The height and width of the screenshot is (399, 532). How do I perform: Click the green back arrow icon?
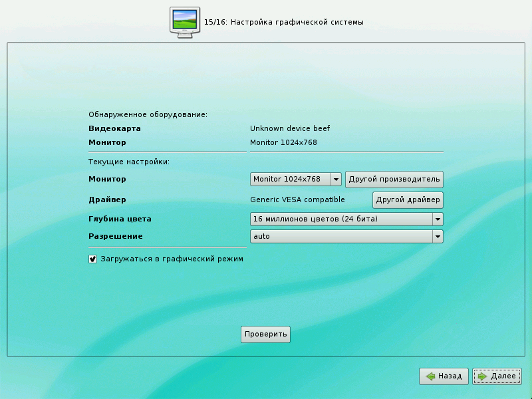coord(431,376)
